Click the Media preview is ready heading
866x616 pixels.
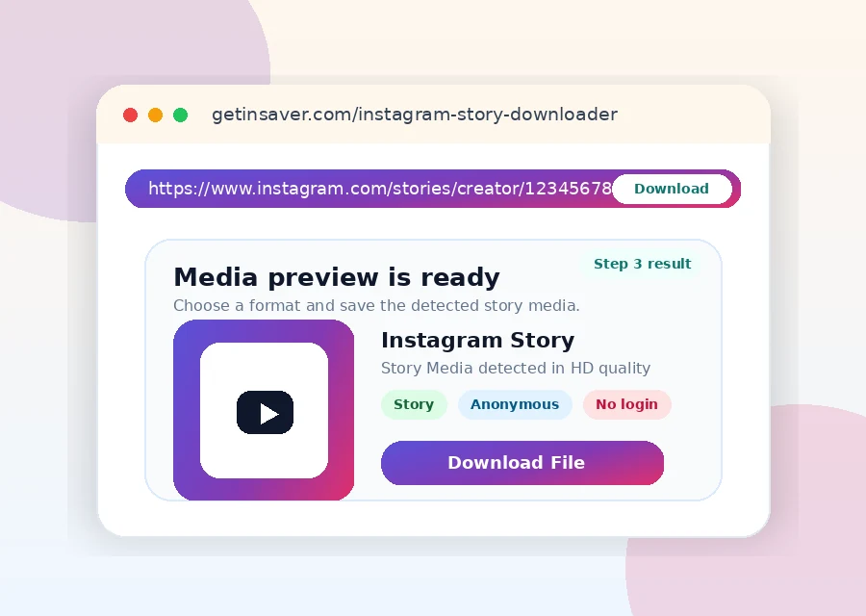click(337, 277)
